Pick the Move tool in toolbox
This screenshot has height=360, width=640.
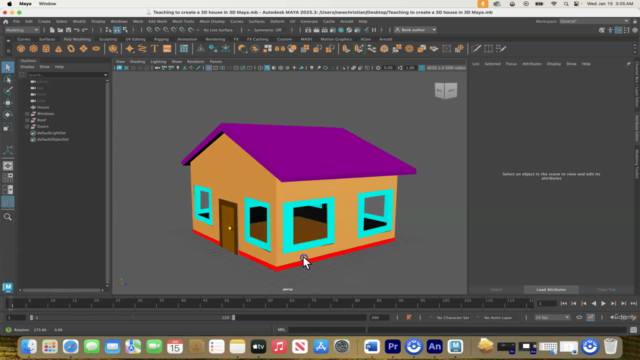8,103
